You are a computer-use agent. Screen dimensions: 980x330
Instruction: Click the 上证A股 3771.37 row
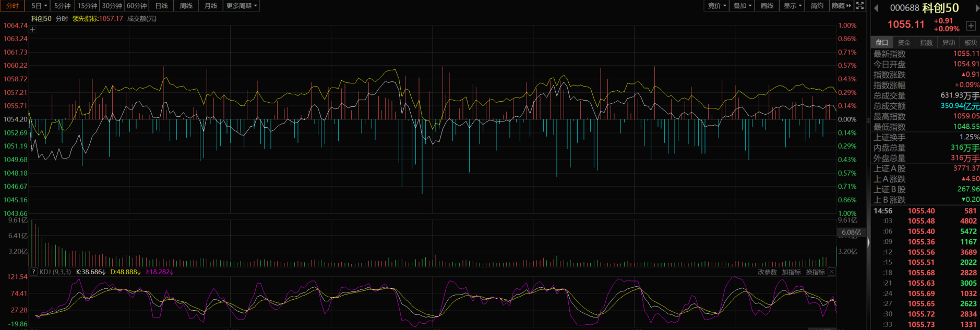pos(926,168)
